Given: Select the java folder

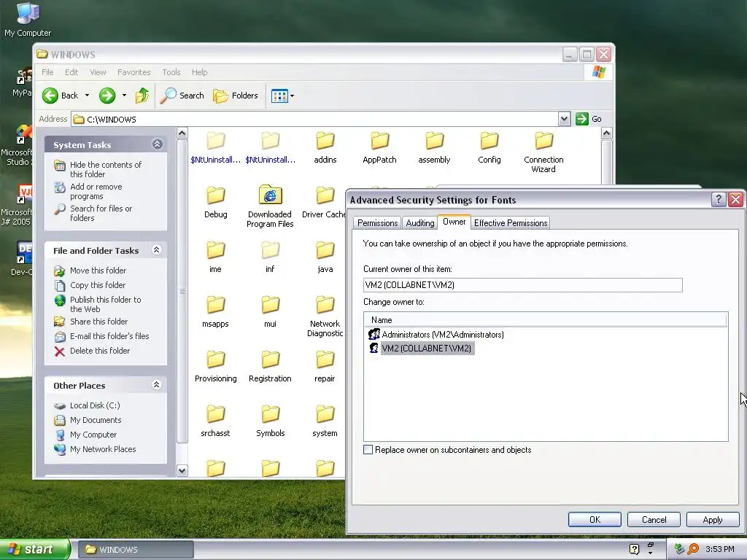Looking at the screenshot, I should pyautogui.click(x=325, y=257).
